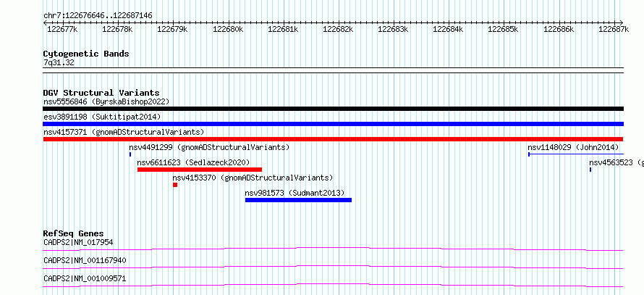
Task: Click the RefSeq Genes track heading
Action: [74, 233]
